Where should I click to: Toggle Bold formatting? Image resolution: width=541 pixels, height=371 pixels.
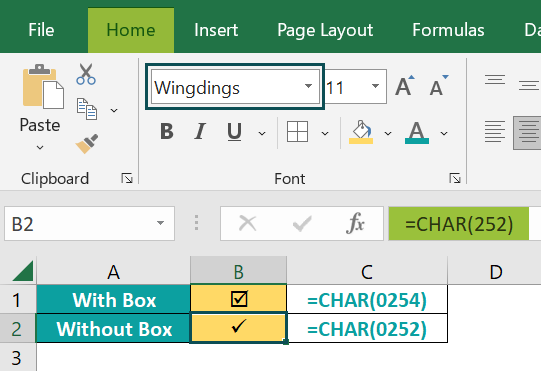[167, 131]
